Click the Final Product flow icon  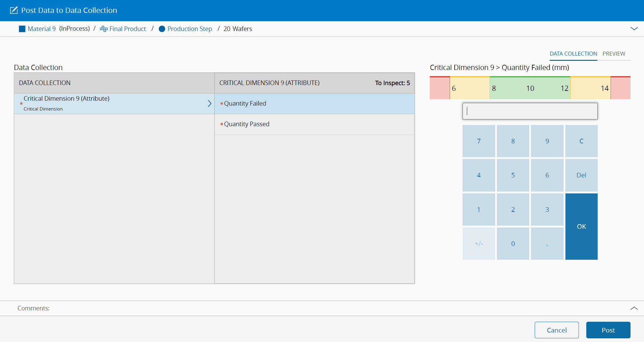click(x=104, y=29)
